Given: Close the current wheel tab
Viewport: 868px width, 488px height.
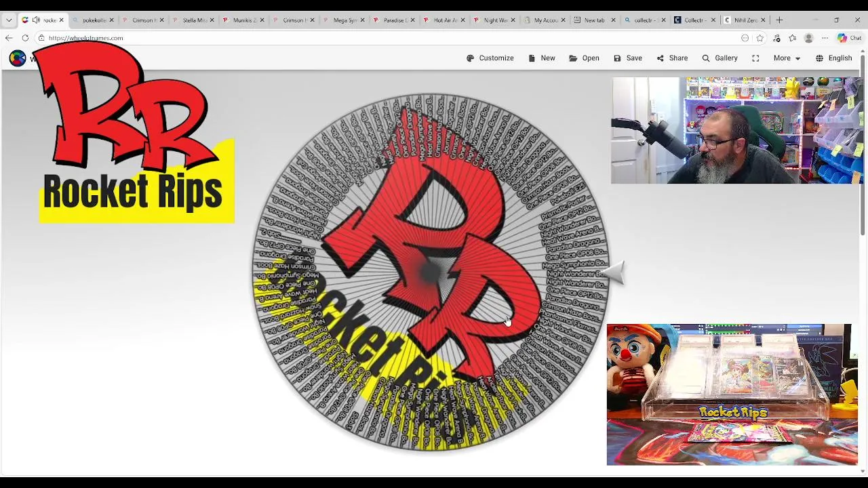Looking at the screenshot, I should click(x=61, y=20).
